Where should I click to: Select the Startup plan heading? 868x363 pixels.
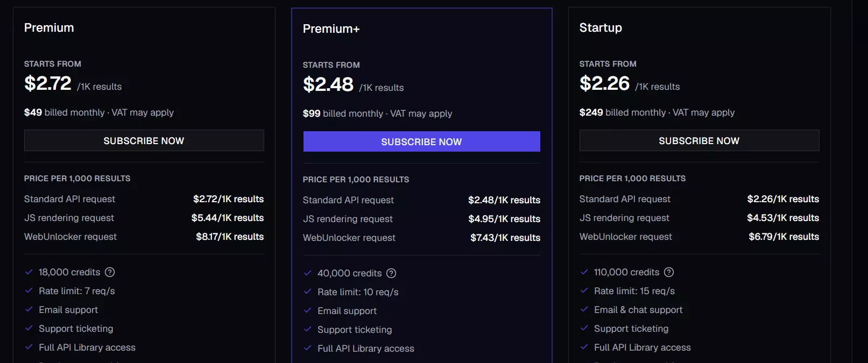601,28
